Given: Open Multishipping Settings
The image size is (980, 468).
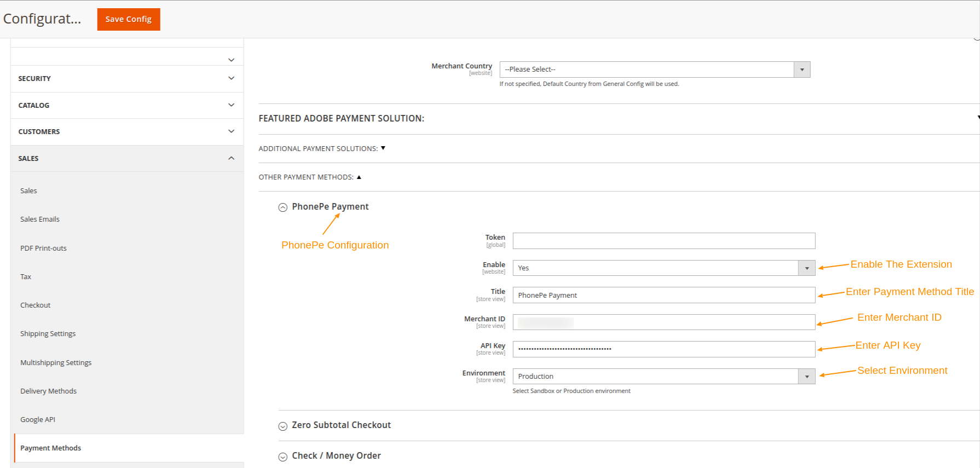Looking at the screenshot, I should [x=56, y=363].
